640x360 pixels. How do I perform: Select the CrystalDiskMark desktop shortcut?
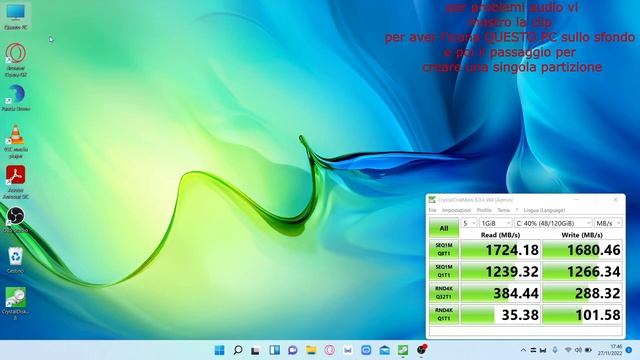(16, 303)
